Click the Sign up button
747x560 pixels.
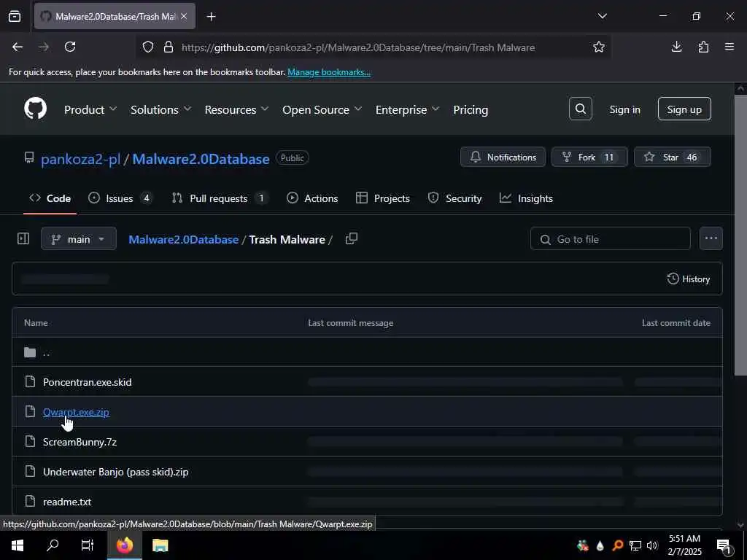point(684,109)
